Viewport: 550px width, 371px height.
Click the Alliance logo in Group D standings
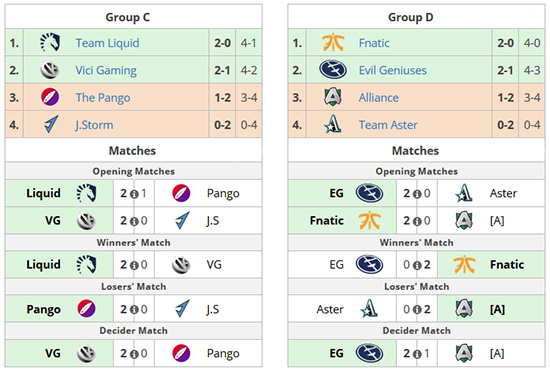pos(333,97)
